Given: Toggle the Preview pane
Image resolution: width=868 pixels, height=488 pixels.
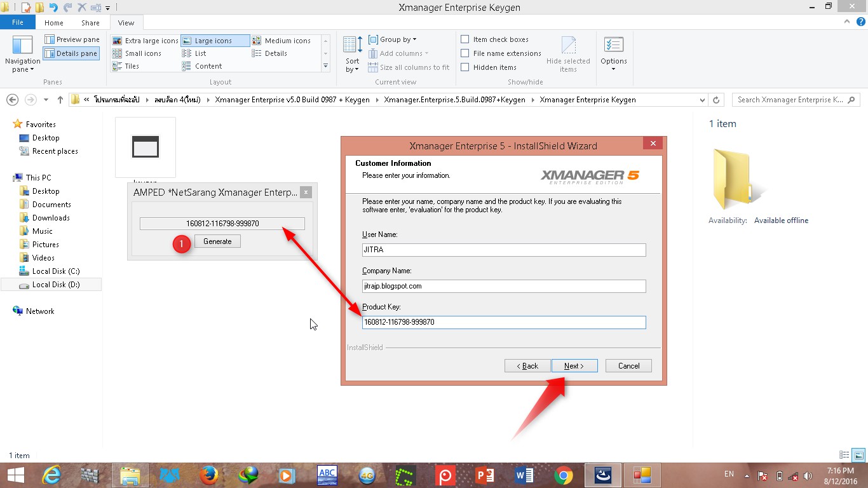Looking at the screenshot, I should [x=71, y=39].
